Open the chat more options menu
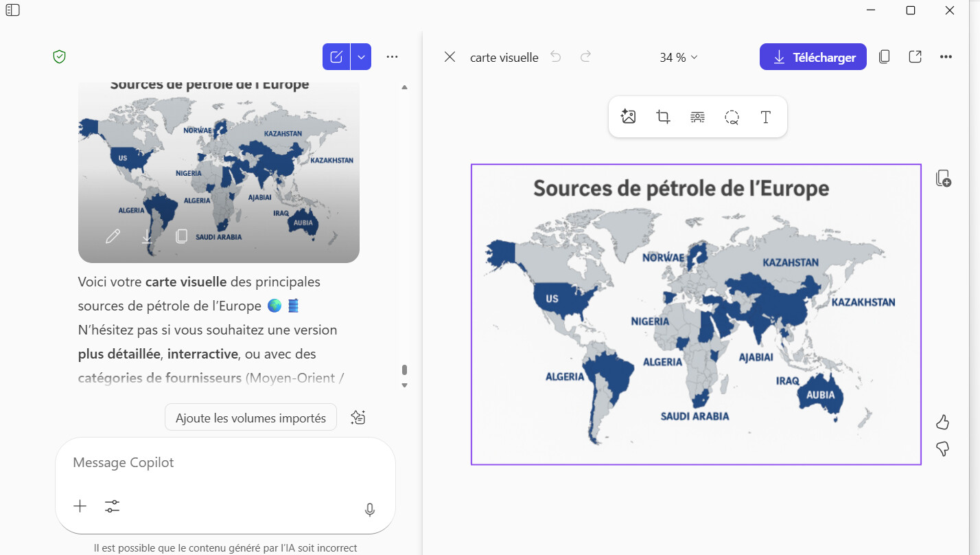The width and height of the screenshot is (980, 555). pos(393,57)
